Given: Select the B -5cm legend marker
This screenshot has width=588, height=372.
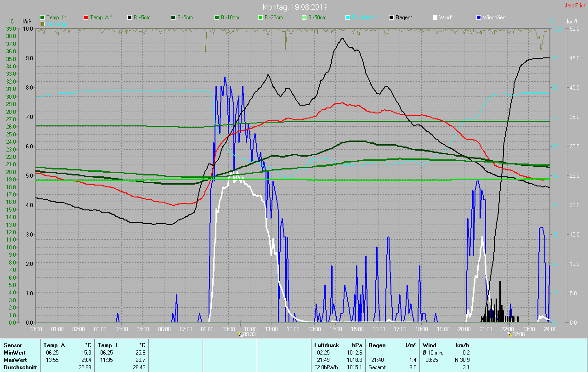Looking at the screenshot, I should 173,17.
